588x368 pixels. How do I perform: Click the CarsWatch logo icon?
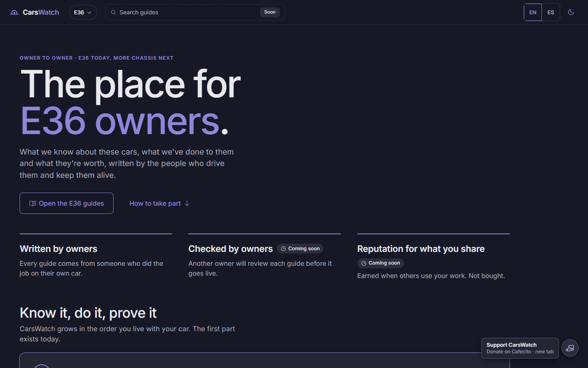[x=14, y=12]
